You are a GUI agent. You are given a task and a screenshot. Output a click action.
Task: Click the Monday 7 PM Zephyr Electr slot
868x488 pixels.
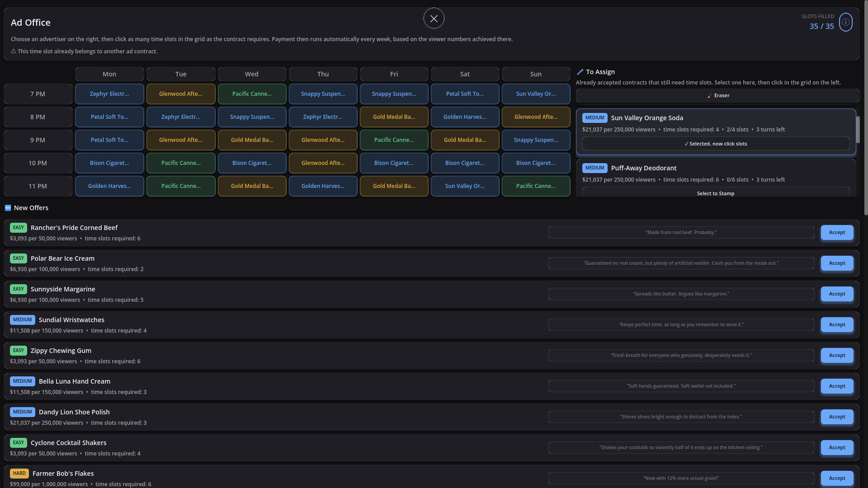109,94
